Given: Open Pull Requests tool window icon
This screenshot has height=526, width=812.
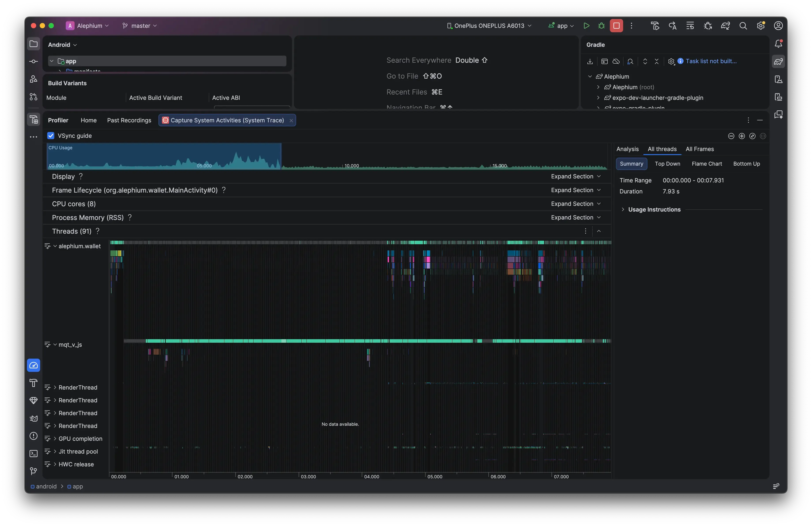Looking at the screenshot, I should click(x=34, y=97).
